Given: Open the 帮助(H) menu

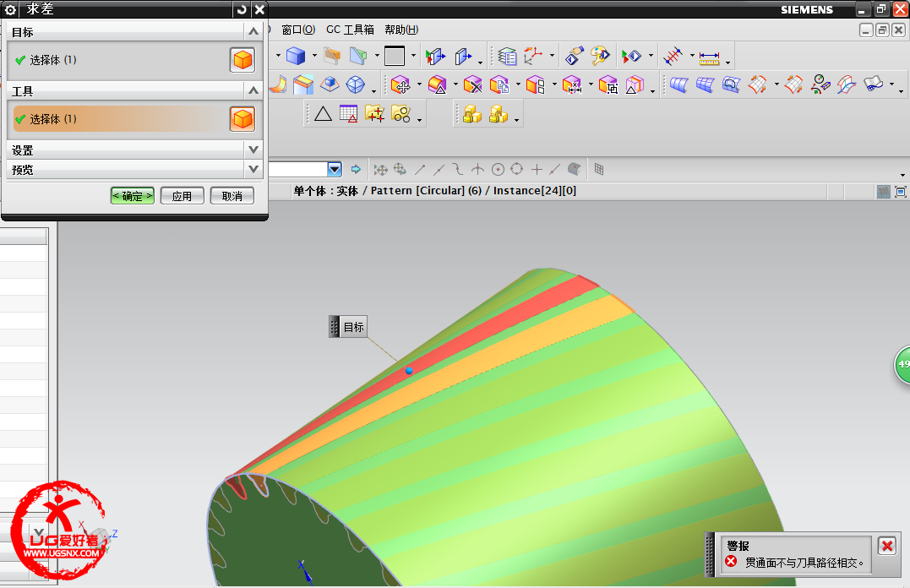Looking at the screenshot, I should (x=401, y=30).
